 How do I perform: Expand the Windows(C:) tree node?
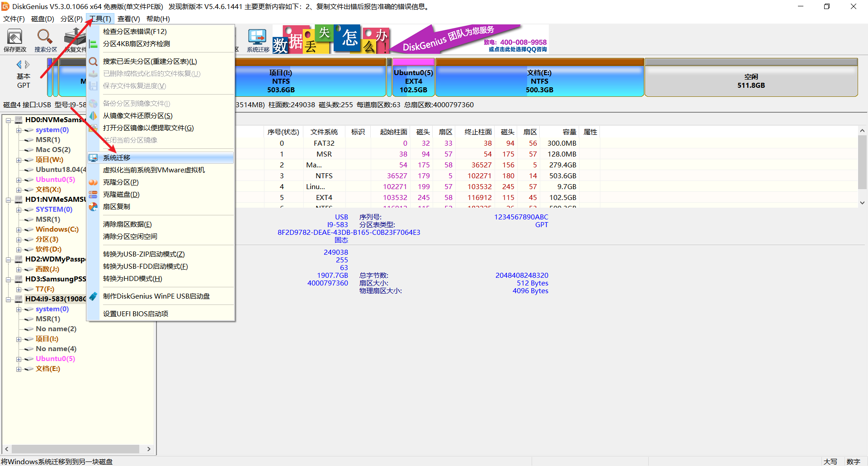19,229
